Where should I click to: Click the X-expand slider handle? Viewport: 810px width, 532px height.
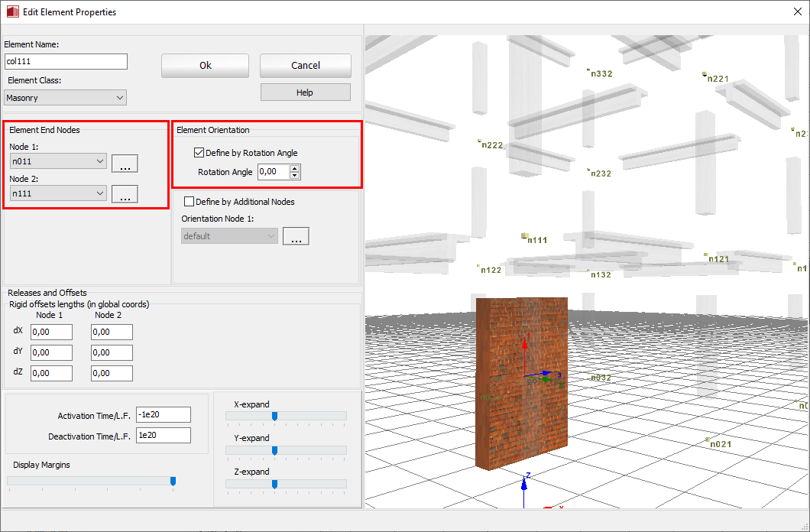tap(274, 416)
